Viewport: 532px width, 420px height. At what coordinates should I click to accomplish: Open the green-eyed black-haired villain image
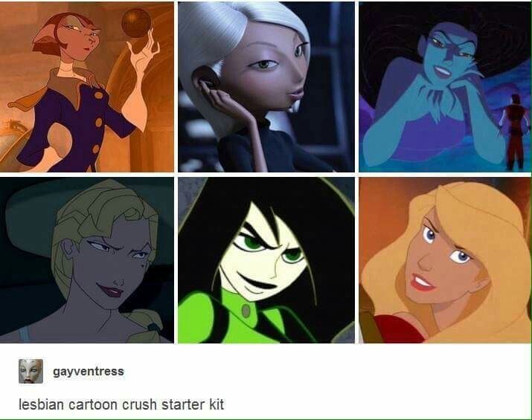point(266,260)
